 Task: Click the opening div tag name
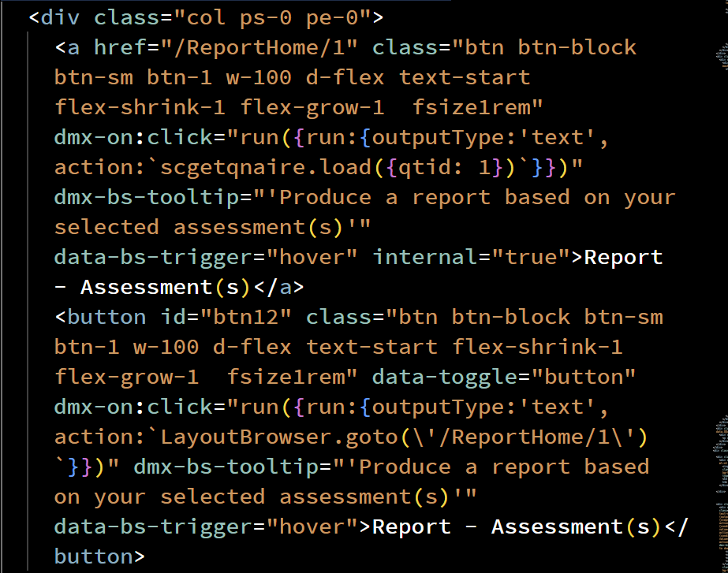pyautogui.click(x=60, y=17)
